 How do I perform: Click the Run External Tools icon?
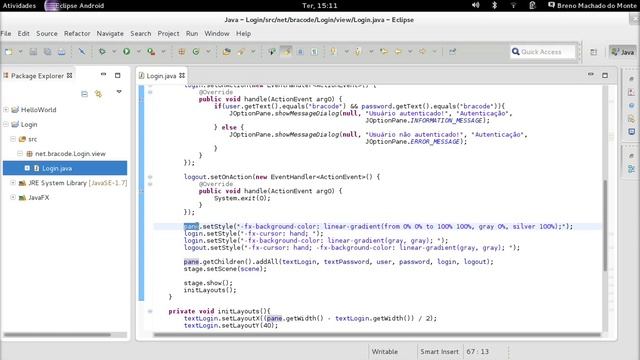(151, 52)
